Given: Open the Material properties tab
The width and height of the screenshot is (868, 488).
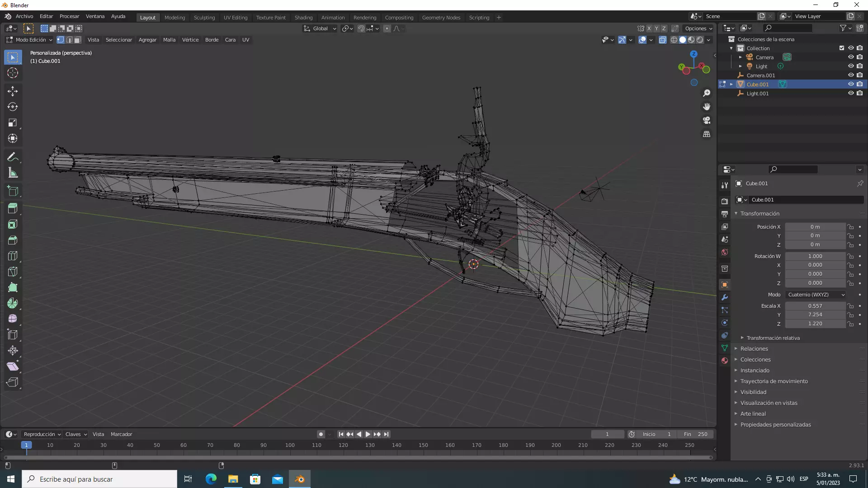Looking at the screenshot, I should pos(725,361).
